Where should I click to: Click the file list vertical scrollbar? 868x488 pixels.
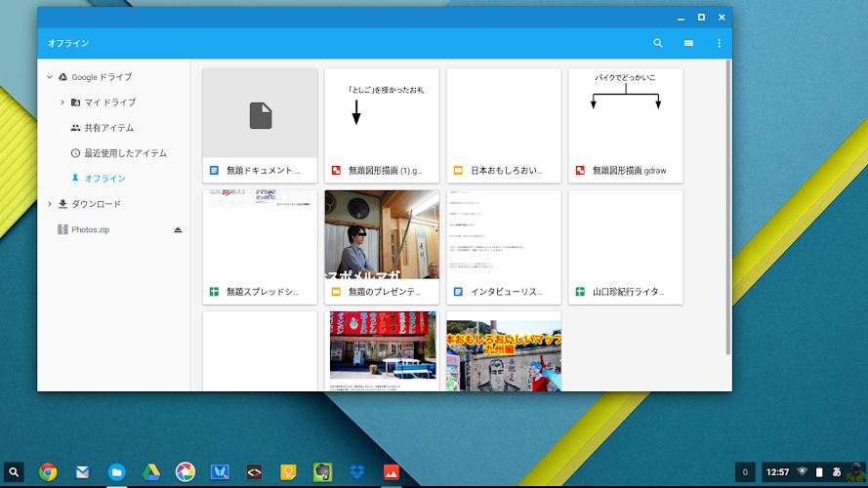(x=728, y=208)
